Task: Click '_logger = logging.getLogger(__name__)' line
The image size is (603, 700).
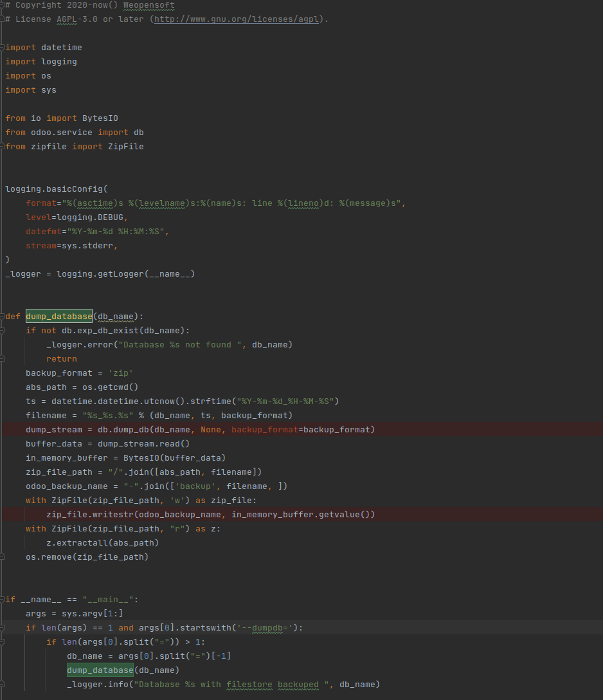Action: pos(100,274)
